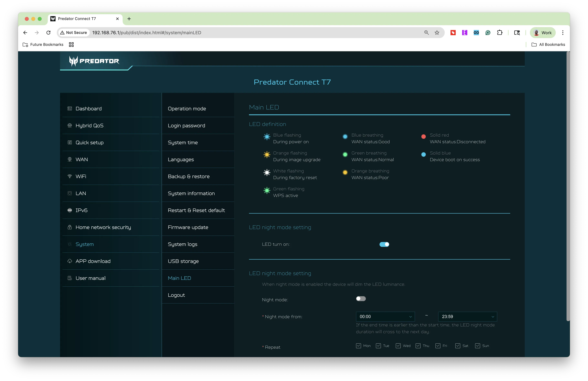
Task: View System logs
Action: (198, 244)
